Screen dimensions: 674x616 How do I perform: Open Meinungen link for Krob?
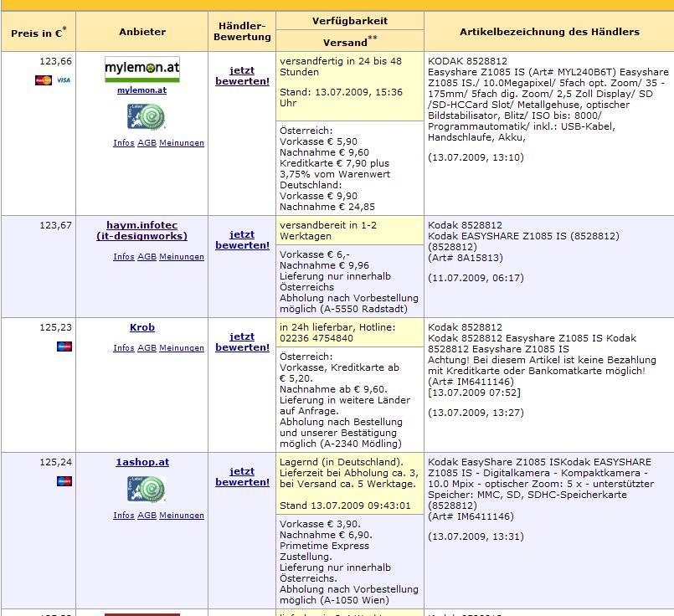(182, 348)
